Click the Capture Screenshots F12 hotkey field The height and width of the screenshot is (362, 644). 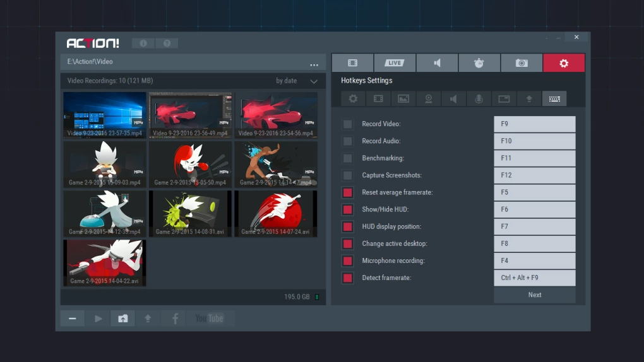pyautogui.click(x=534, y=175)
